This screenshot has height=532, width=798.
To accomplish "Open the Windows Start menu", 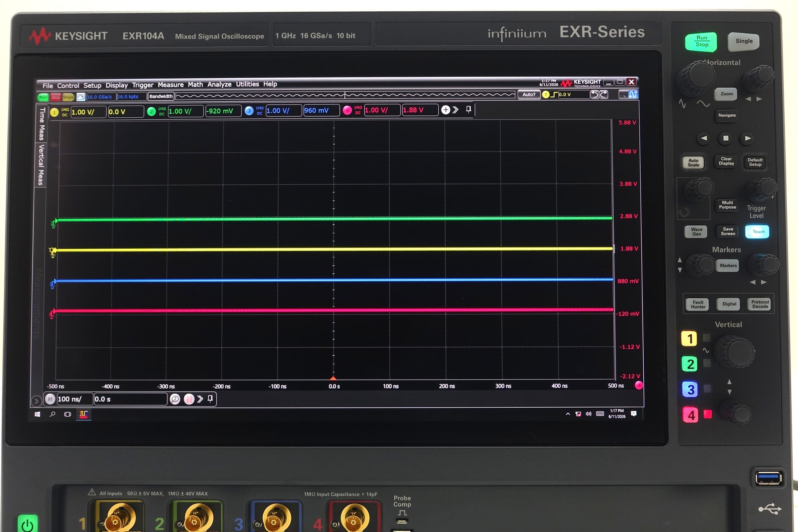I will point(37,414).
